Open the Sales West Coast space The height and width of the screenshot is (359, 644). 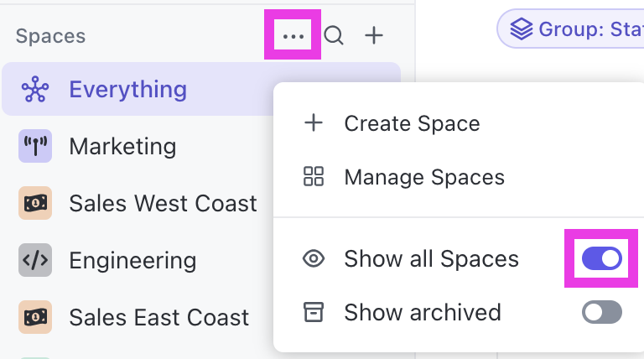point(163,203)
